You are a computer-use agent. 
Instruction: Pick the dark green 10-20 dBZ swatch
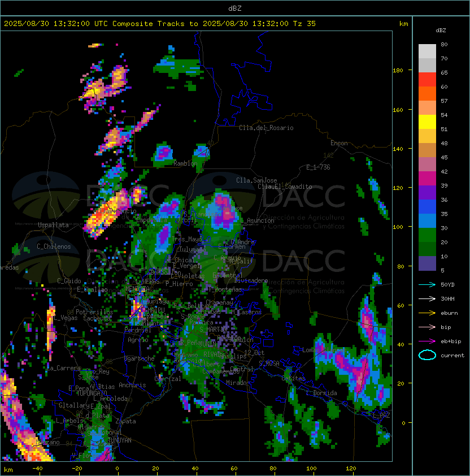click(x=427, y=249)
